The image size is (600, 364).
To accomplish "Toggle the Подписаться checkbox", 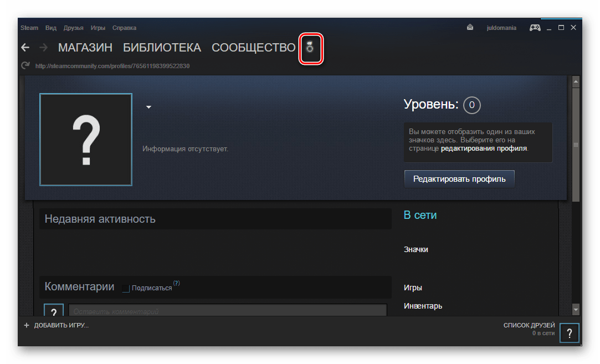I will point(126,288).
